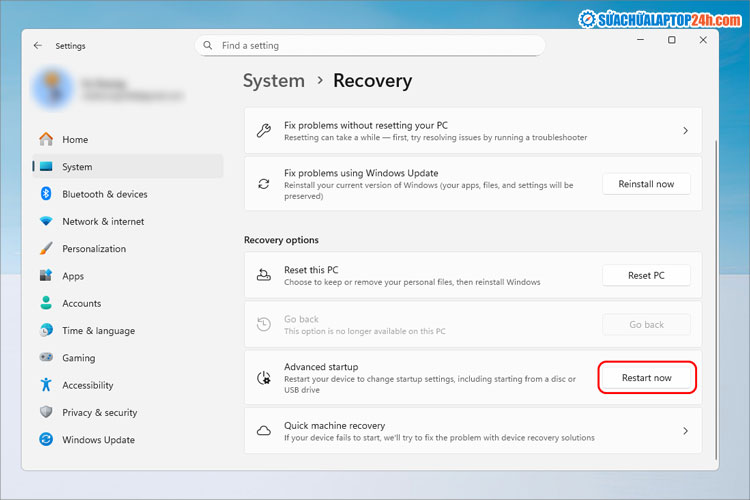The image size is (750, 500).
Task: Click the wrench troubleshooter icon
Action: click(264, 130)
